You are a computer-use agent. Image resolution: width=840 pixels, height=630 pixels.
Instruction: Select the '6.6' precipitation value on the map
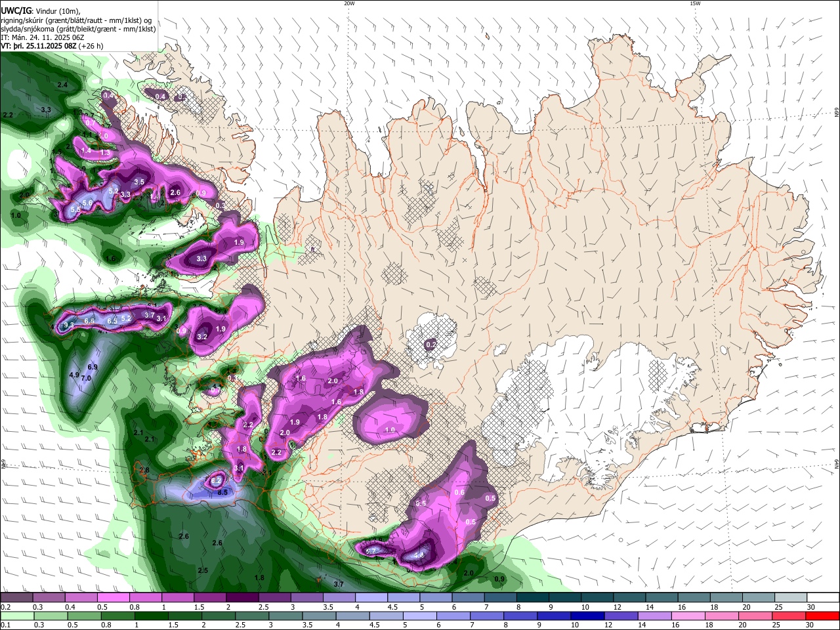pyautogui.click(x=89, y=320)
